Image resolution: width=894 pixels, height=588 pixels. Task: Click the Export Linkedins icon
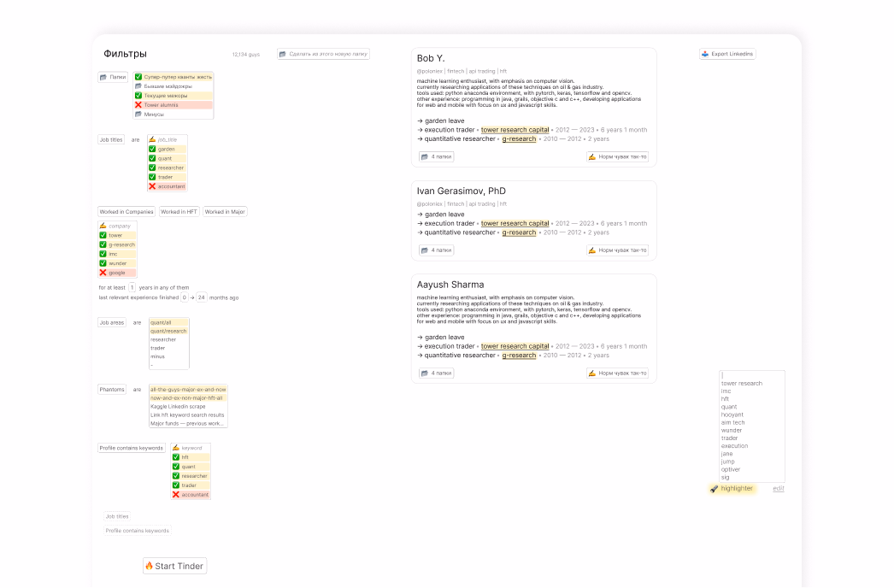[705, 54]
